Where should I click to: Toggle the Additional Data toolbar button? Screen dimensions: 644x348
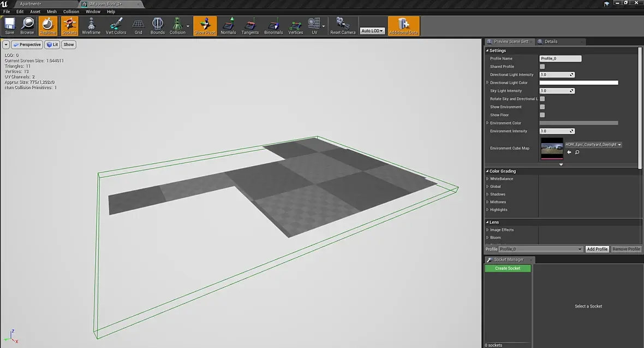(403, 25)
